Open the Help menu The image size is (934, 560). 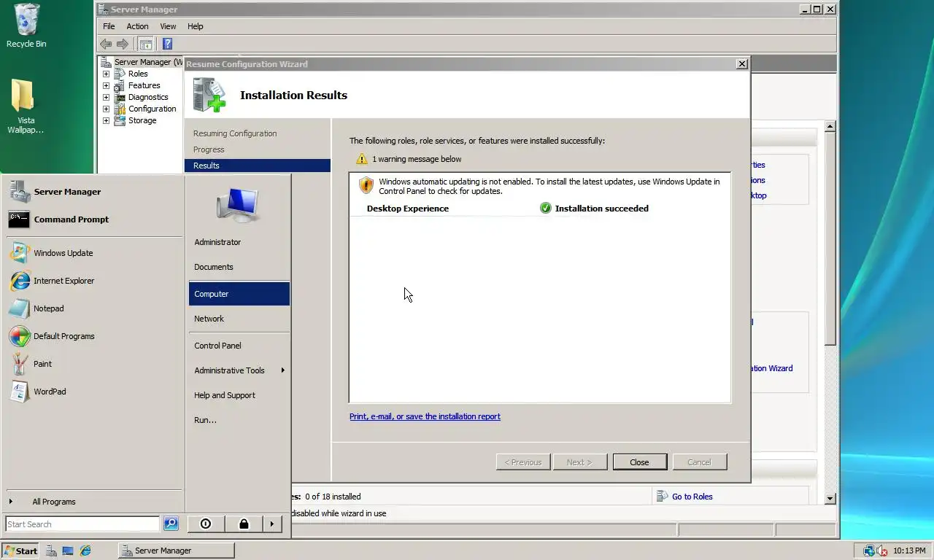(x=195, y=26)
